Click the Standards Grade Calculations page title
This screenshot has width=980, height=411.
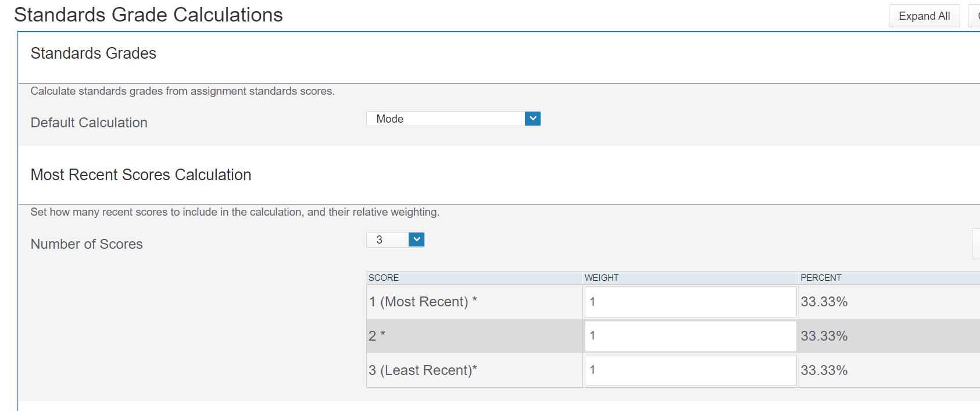point(148,15)
